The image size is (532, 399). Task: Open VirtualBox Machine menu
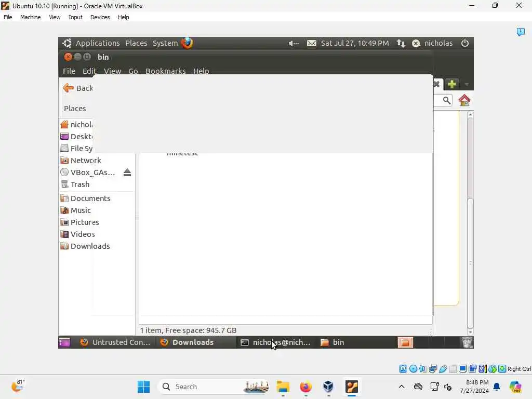[30, 17]
